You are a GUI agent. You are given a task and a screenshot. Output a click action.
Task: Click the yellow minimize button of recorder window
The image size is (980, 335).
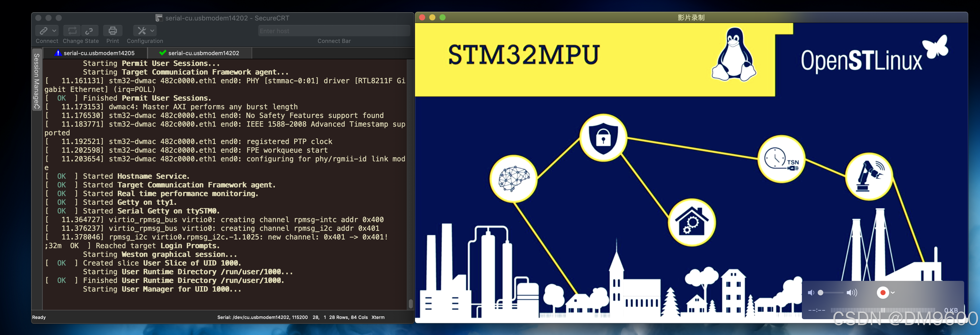click(432, 18)
